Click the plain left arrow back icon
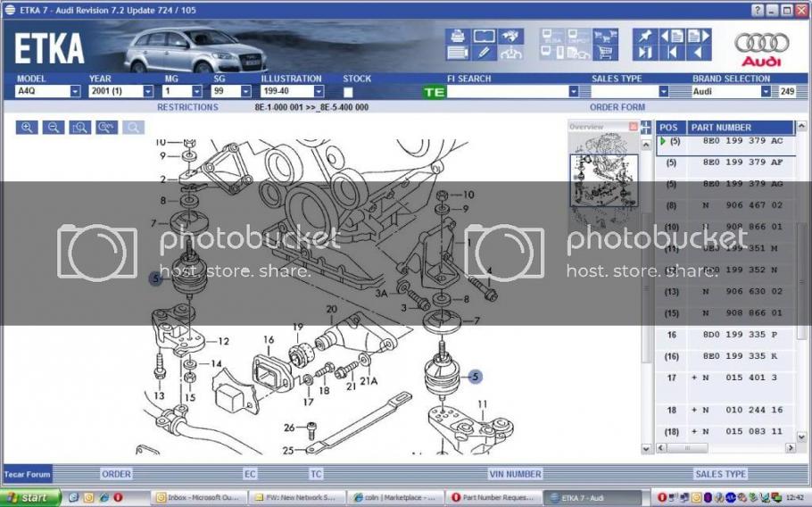 699,53
